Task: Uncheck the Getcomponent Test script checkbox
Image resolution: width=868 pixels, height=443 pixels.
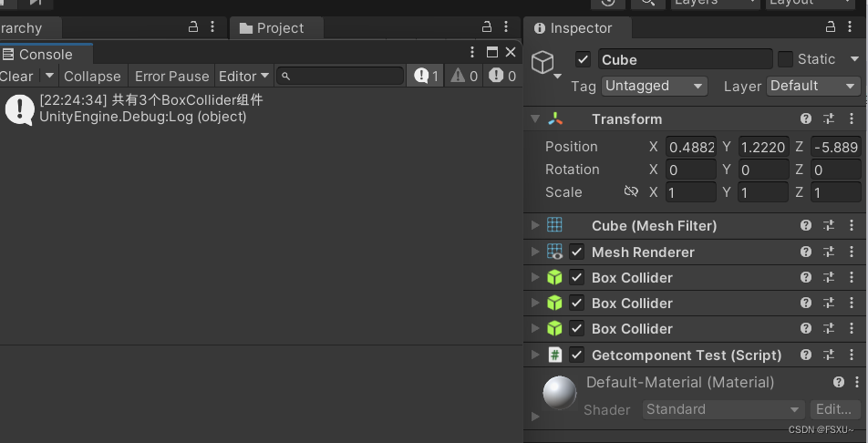Action: pyautogui.click(x=577, y=355)
